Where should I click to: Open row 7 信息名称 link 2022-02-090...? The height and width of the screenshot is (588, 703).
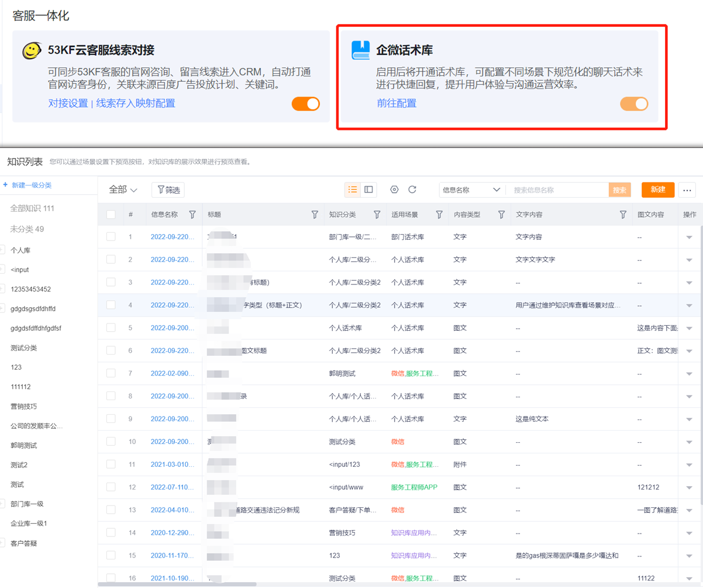pos(173,373)
